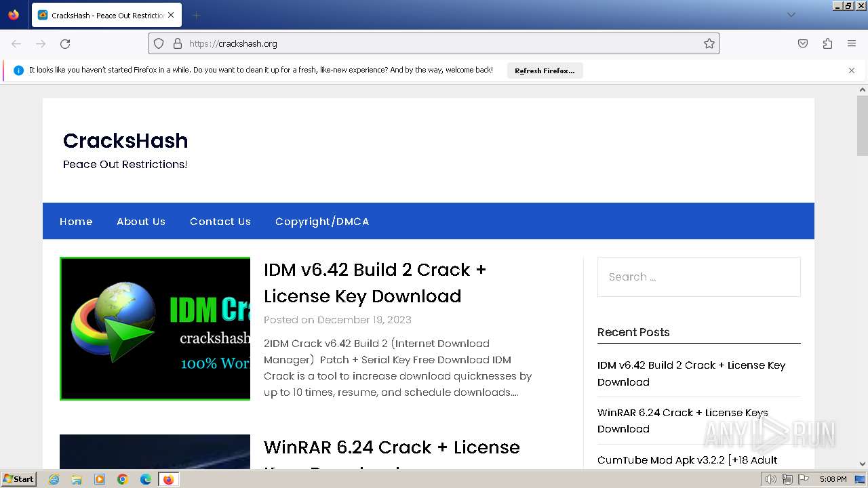Click the 5:08 PM system clock
Screen dimensions: 868x488
833,479
